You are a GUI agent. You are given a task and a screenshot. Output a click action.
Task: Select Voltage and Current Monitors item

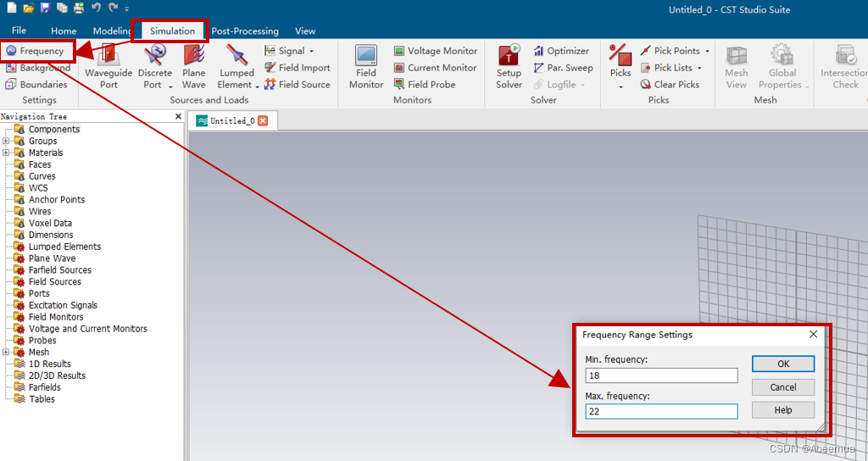tap(88, 328)
